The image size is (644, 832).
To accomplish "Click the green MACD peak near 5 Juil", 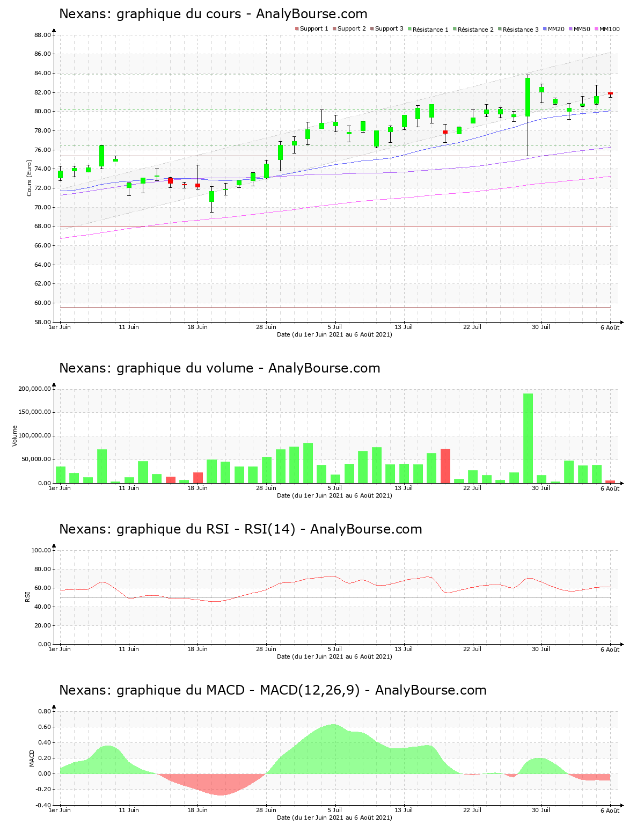I will [x=335, y=749].
